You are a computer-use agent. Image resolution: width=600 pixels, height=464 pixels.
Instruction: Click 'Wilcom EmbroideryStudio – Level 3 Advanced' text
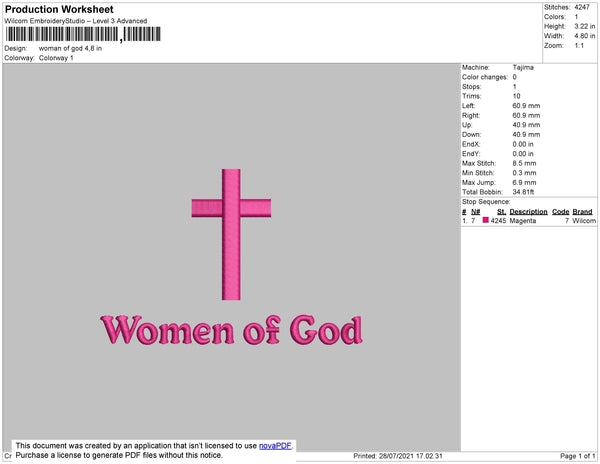pos(76,21)
